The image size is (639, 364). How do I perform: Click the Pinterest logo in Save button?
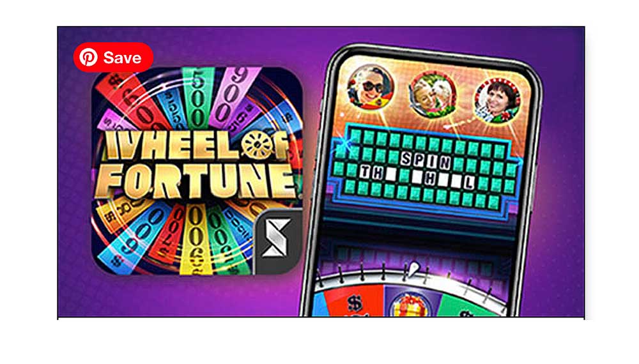[x=88, y=57]
